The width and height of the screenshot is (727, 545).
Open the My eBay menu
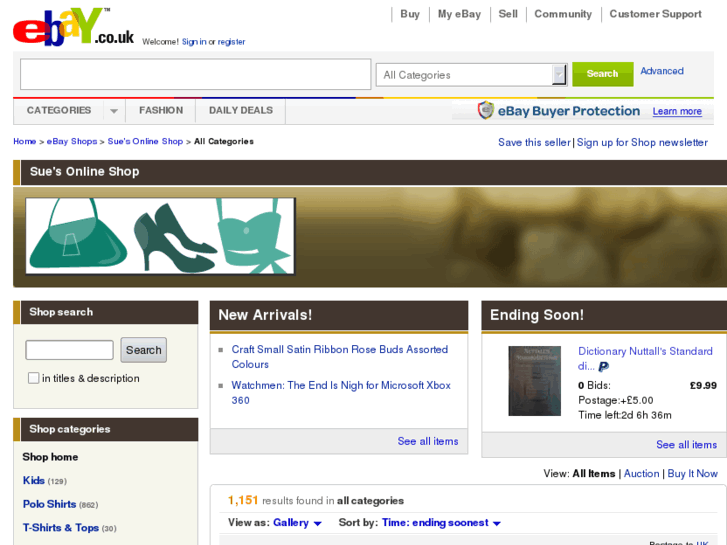pyautogui.click(x=459, y=14)
